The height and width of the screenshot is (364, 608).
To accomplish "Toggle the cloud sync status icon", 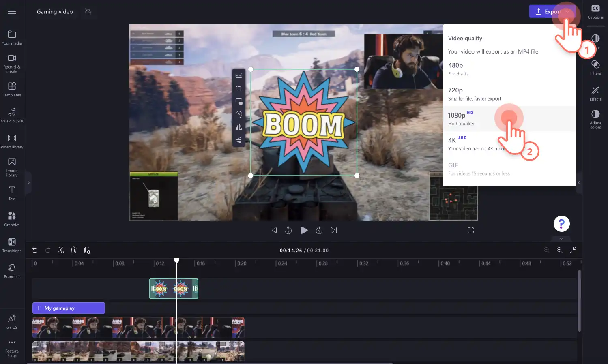I will pos(88,11).
